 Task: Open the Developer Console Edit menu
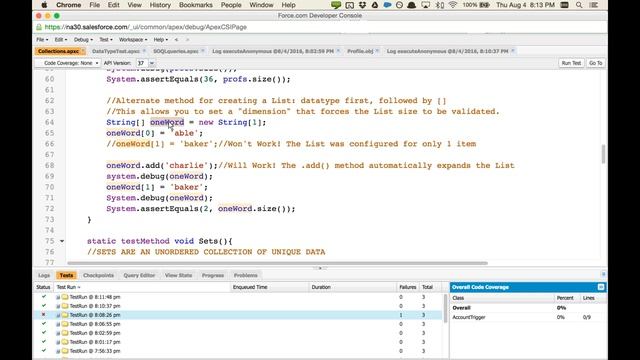click(61, 40)
